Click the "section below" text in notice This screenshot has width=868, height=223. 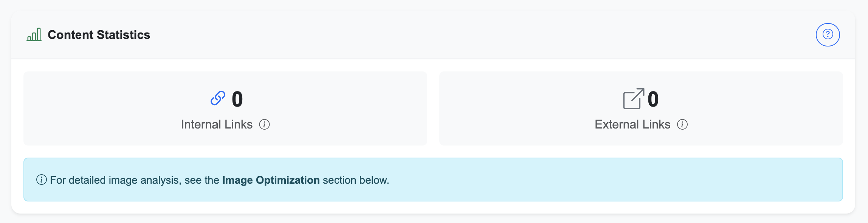coord(355,180)
